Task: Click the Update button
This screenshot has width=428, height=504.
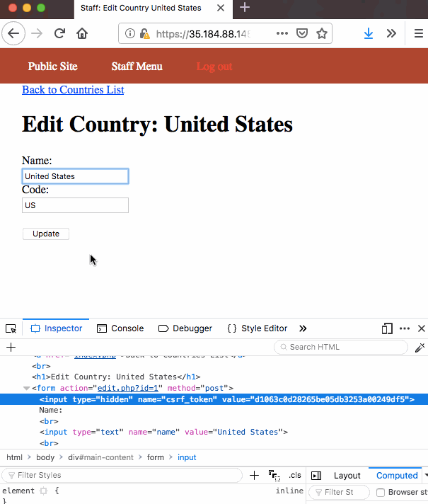Action: [x=46, y=234]
